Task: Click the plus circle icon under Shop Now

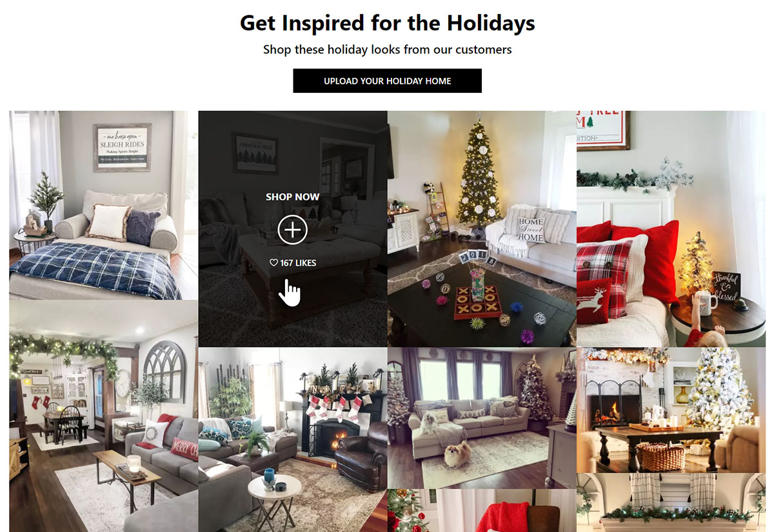Action: 293,230
